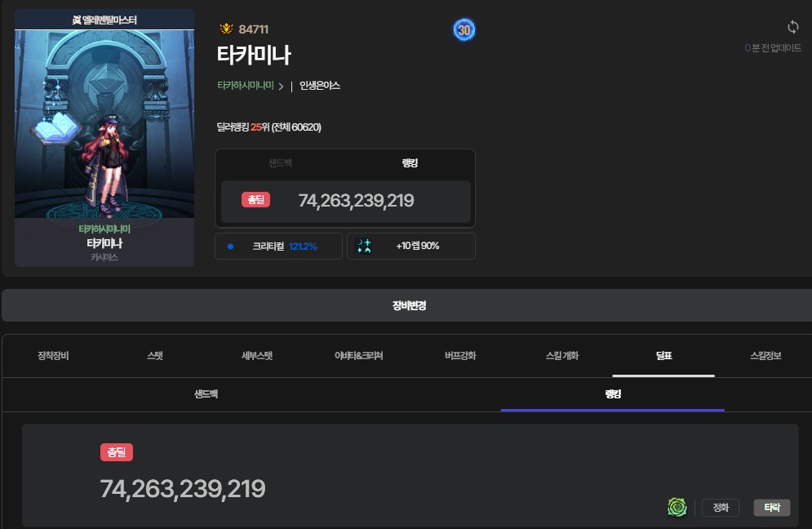Click the 딜러랭킹 25위 text
The image size is (812, 529).
point(268,127)
